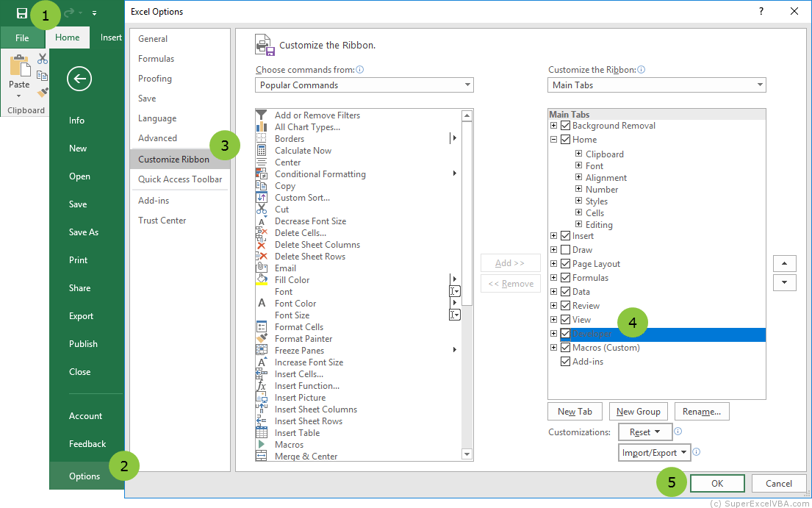Screen dimensions: 812x508
Task: Uncheck the Add-ins checkbox
Action: click(565, 361)
